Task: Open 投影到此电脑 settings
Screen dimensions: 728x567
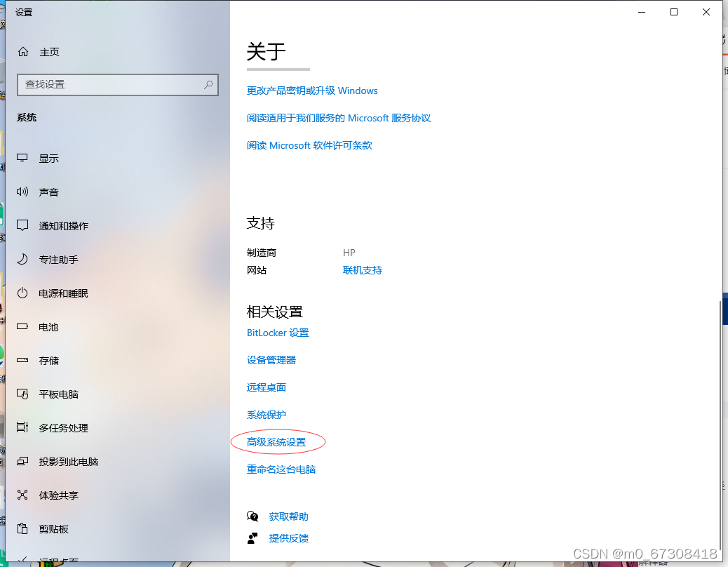Action: click(69, 462)
